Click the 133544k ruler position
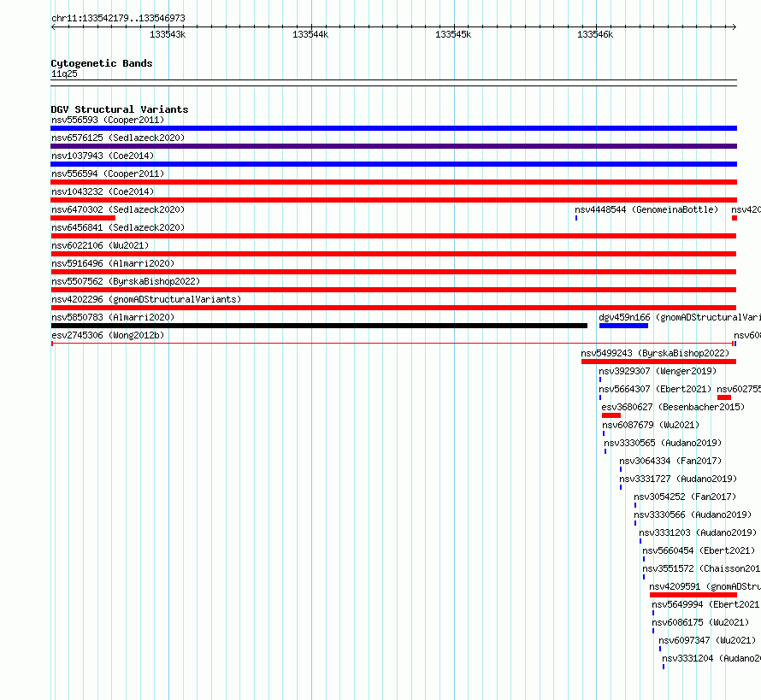 click(310, 34)
